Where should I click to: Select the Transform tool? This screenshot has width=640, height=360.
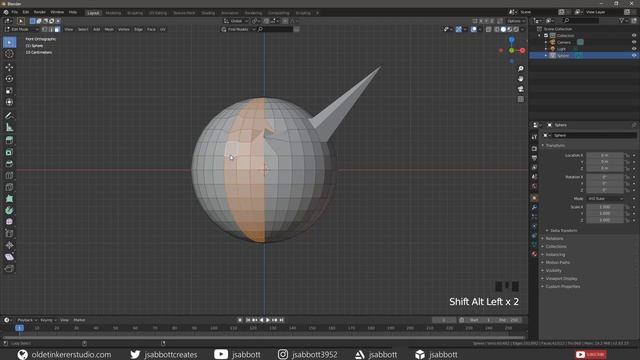click(x=9, y=102)
